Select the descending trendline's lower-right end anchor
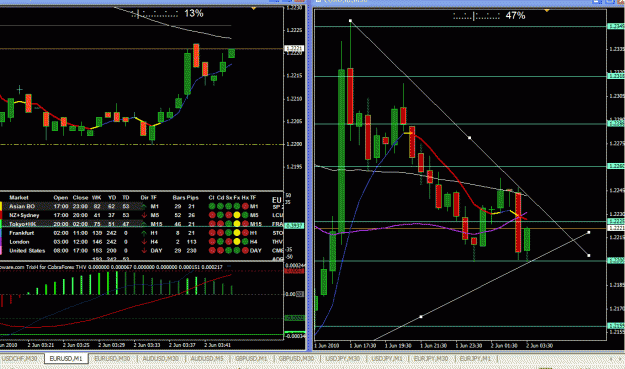Viewport: 625px width, 369px height. tap(589, 255)
